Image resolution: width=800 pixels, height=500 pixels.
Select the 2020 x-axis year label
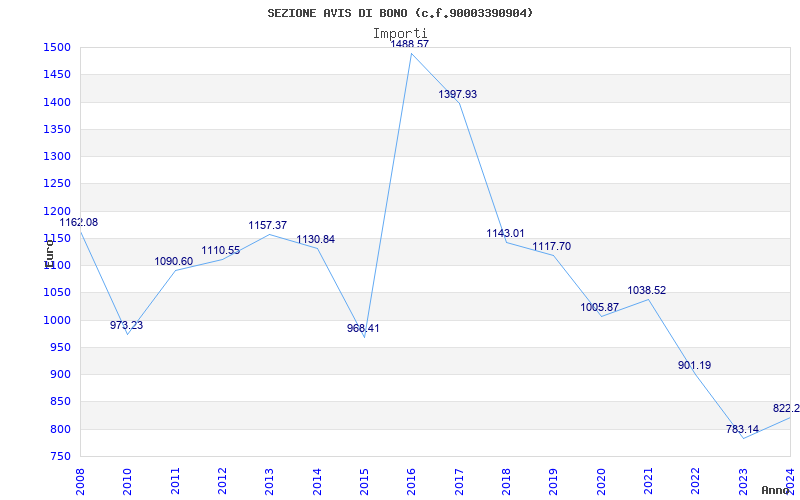601,482
